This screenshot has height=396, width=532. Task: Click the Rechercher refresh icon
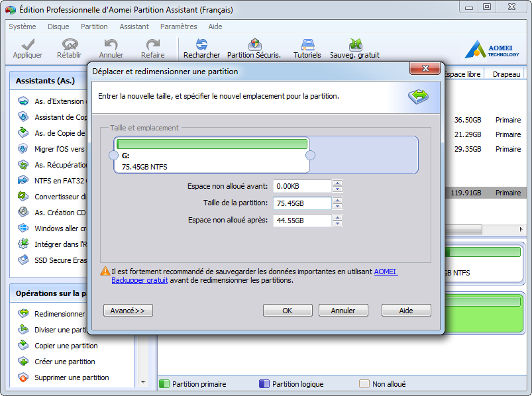[x=201, y=45]
